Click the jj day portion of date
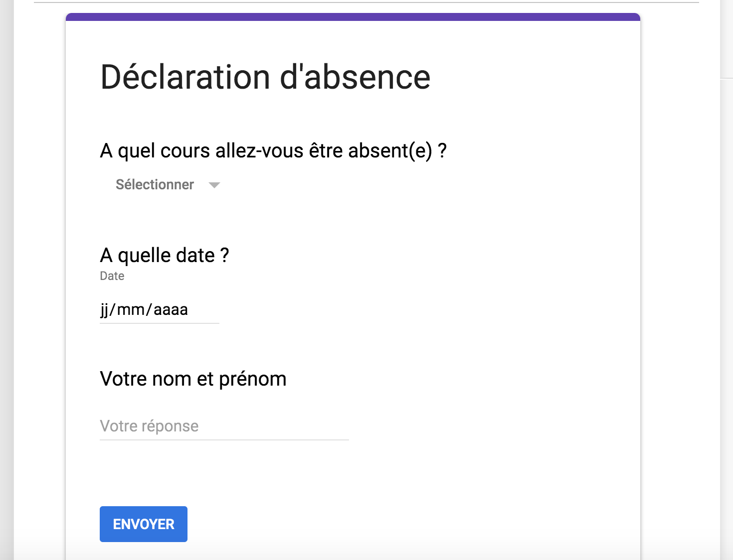Image resolution: width=733 pixels, height=560 pixels. [x=105, y=309]
